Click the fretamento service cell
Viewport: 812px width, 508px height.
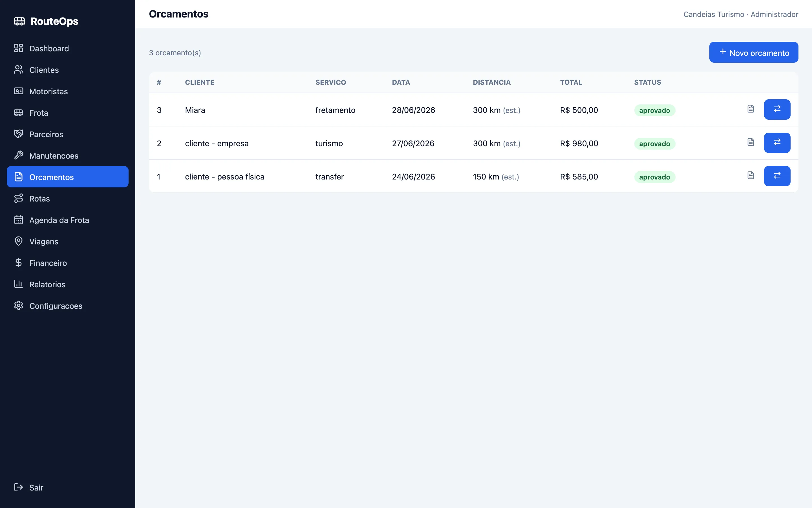[x=335, y=110]
